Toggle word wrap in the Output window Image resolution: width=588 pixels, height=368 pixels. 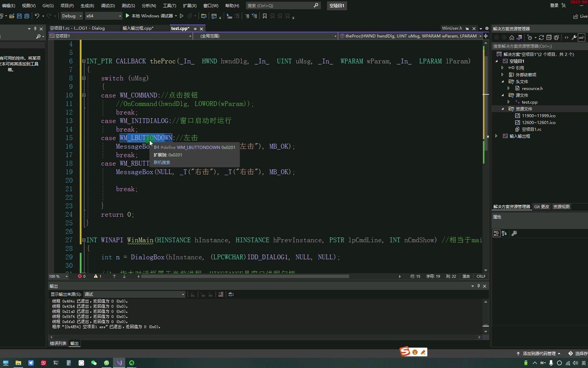[x=231, y=294]
